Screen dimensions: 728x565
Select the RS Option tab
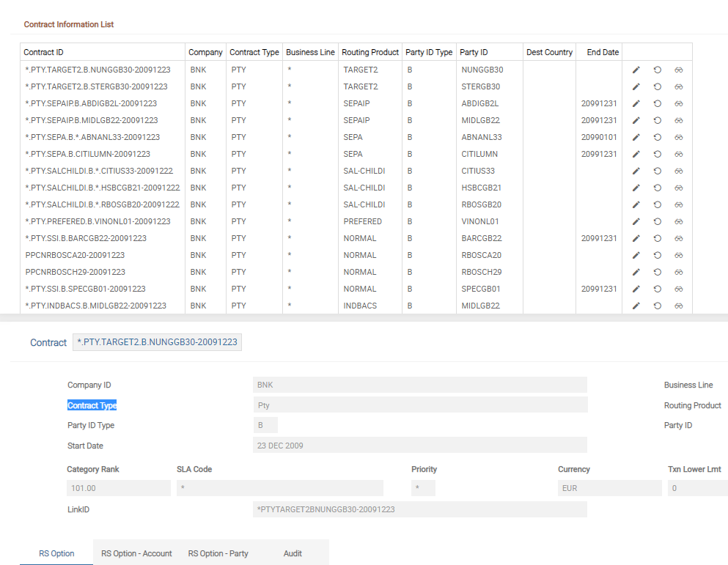[56, 553]
